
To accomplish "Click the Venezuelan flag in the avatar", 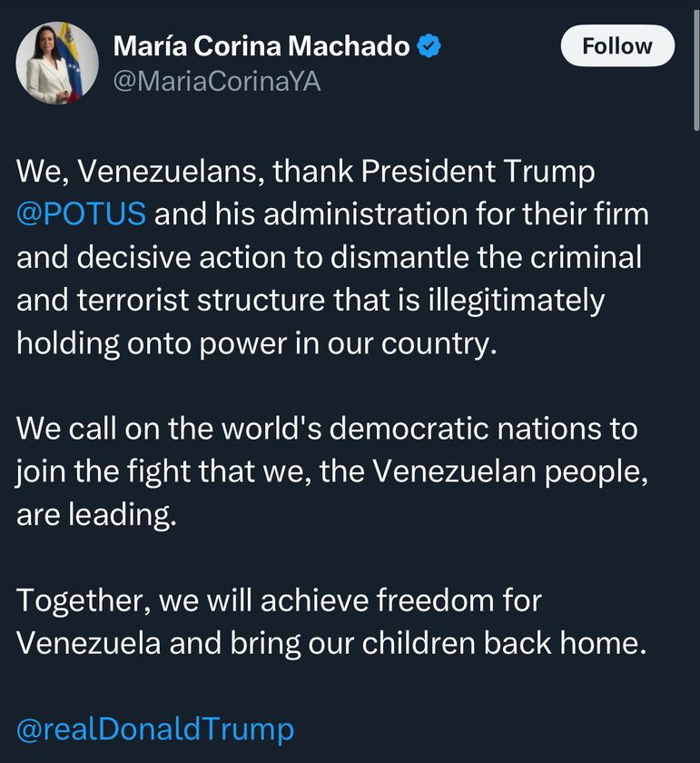I will coord(71,61).
